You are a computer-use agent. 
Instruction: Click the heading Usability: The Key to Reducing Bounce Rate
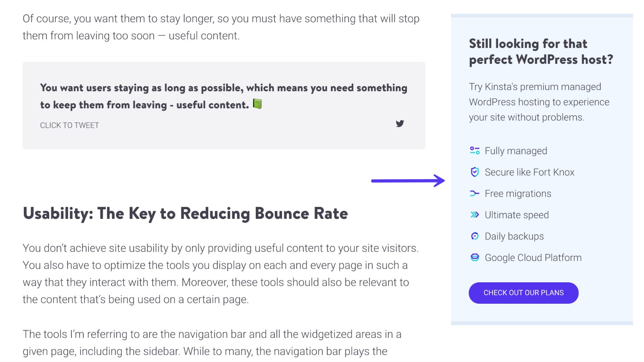click(186, 213)
